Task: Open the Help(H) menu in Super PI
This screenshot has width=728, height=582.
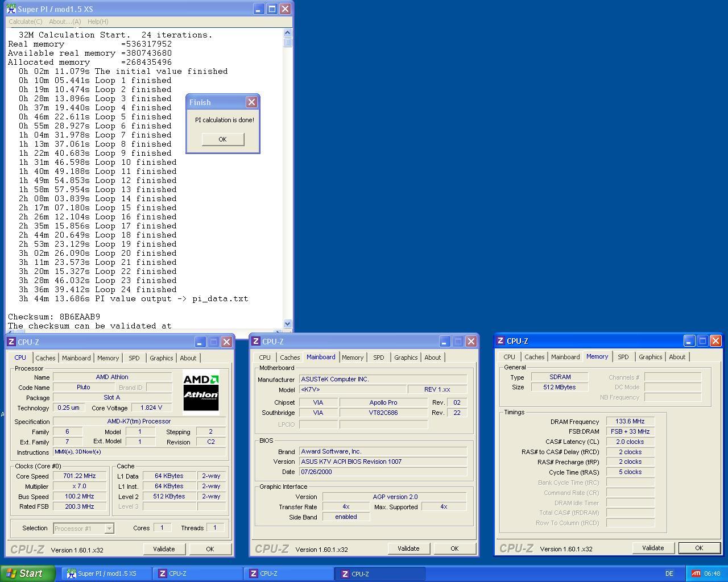Action: (x=98, y=22)
